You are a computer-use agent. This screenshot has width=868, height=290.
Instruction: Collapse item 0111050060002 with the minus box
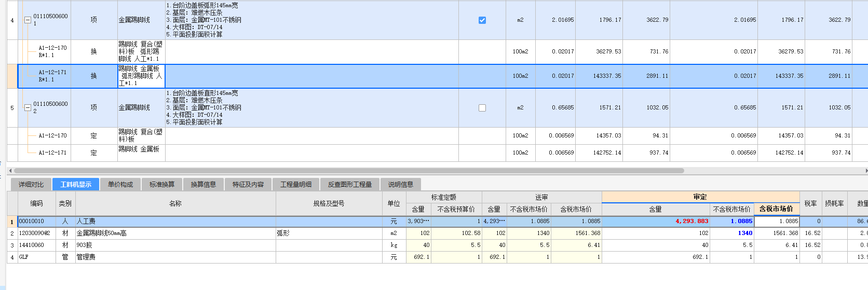click(x=28, y=108)
